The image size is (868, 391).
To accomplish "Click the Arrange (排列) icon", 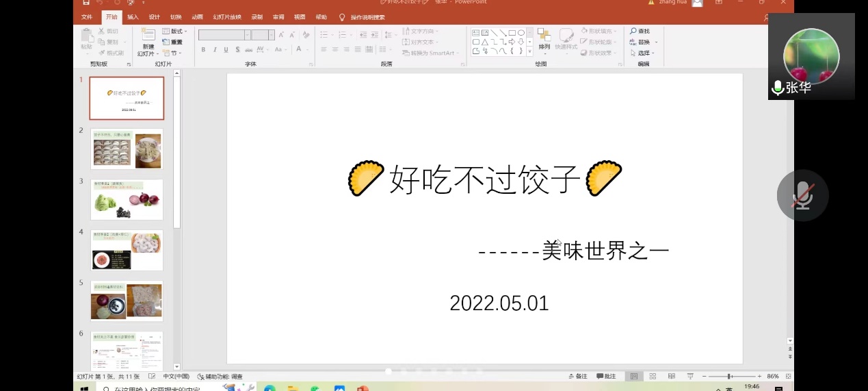I will (x=544, y=36).
